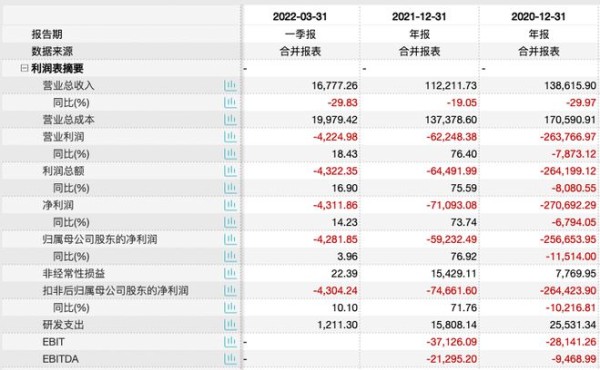Open chart icon for 扣非后归属母公司股东的净利润 row
The image size is (600, 370).
pyautogui.click(x=230, y=291)
